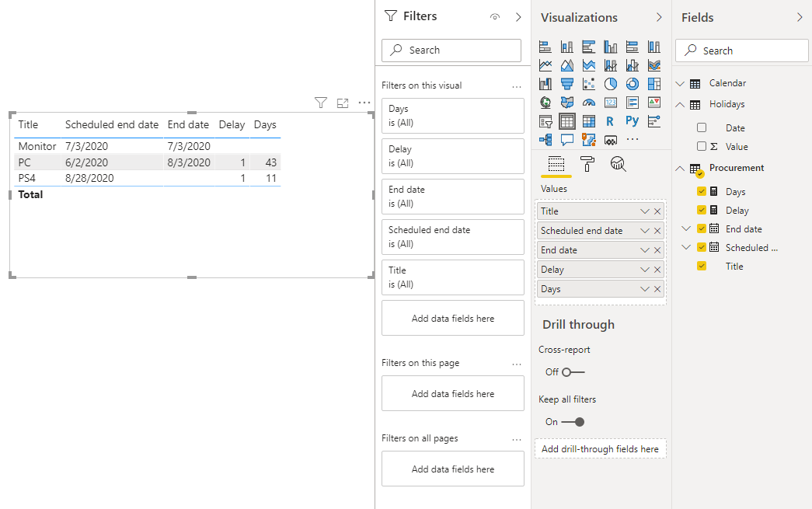The height and width of the screenshot is (509, 812).
Task: Turn off the Keep all filters toggle
Action: click(x=573, y=422)
